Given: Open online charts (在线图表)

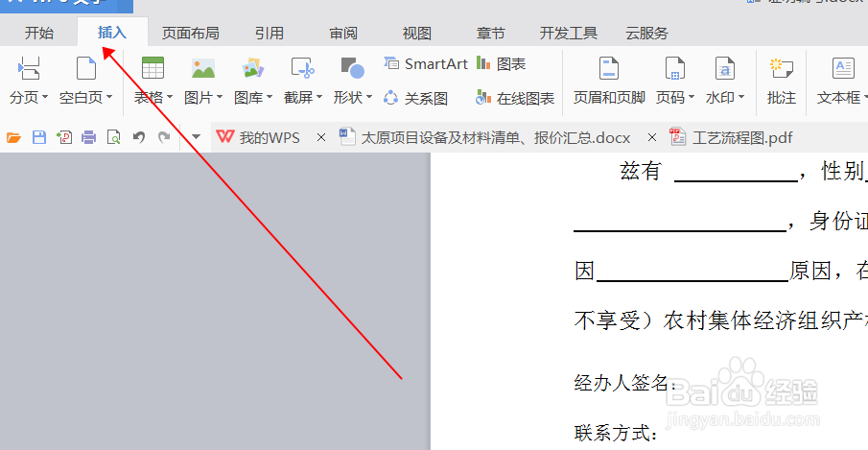Looking at the screenshot, I should click(515, 99).
